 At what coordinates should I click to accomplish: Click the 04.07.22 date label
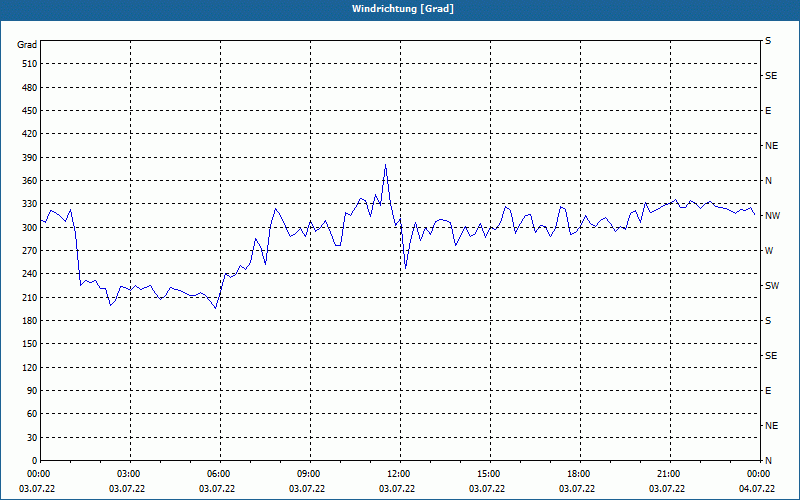757,489
